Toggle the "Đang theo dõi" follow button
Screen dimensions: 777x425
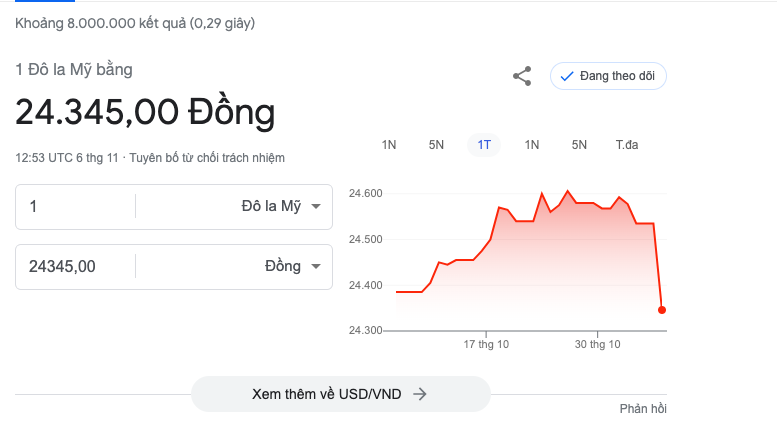click(608, 76)
